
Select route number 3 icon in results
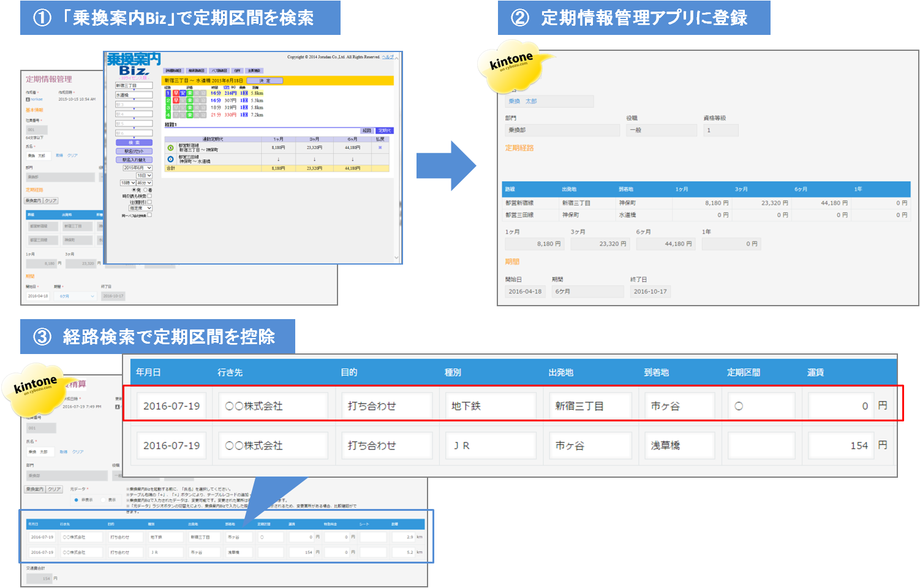168,108
